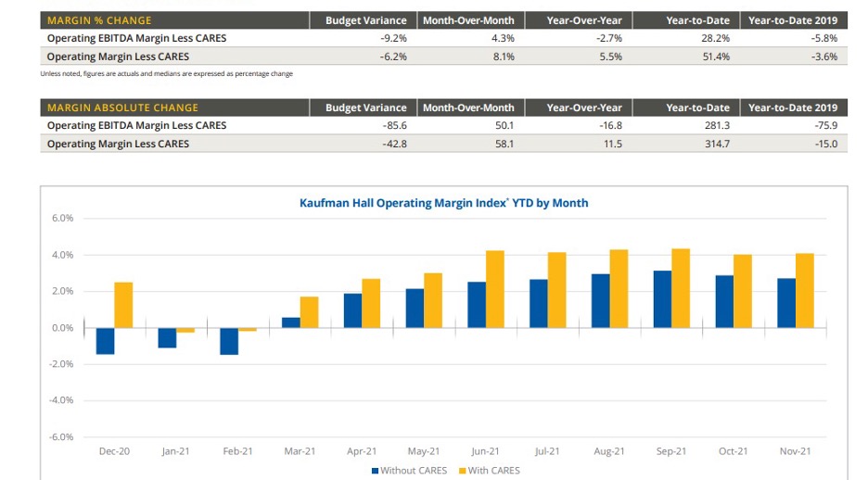This screenshot has width=868, height=480.
Task: Click the Sep-21 axis label
Action: click(670, 451)
